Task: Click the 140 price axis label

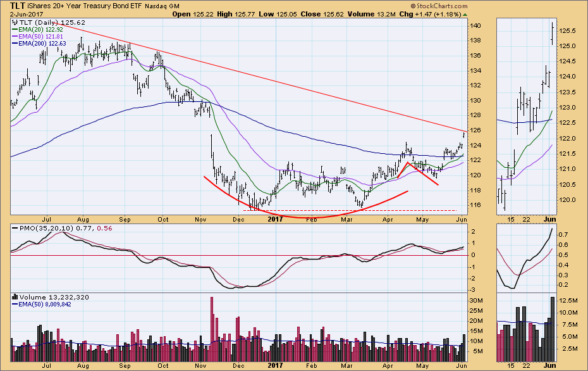Action: pyautogui.click(x=475, y=26)
